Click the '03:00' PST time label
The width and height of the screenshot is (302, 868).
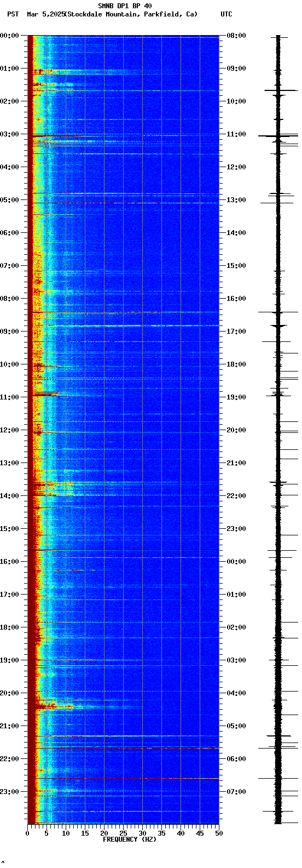click(10, 134)
